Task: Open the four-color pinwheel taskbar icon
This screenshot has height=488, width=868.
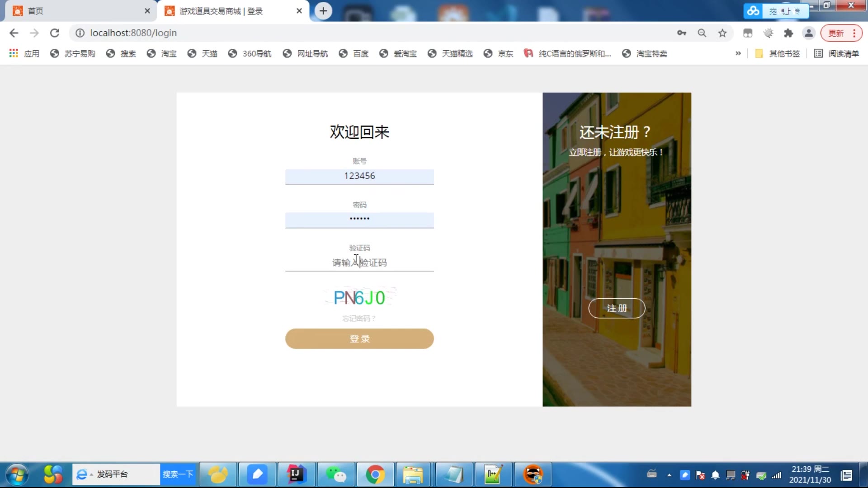Action: pos(53,474)
